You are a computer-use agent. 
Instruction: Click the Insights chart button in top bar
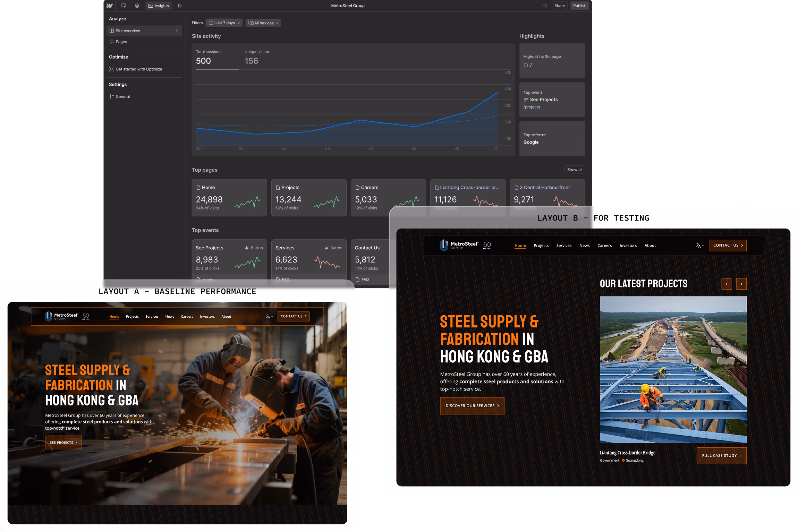click(x=159, y=6)
